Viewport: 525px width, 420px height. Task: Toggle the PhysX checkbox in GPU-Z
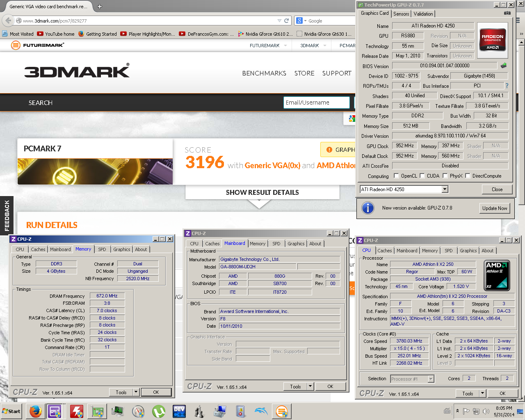click(x=445, y=176)
